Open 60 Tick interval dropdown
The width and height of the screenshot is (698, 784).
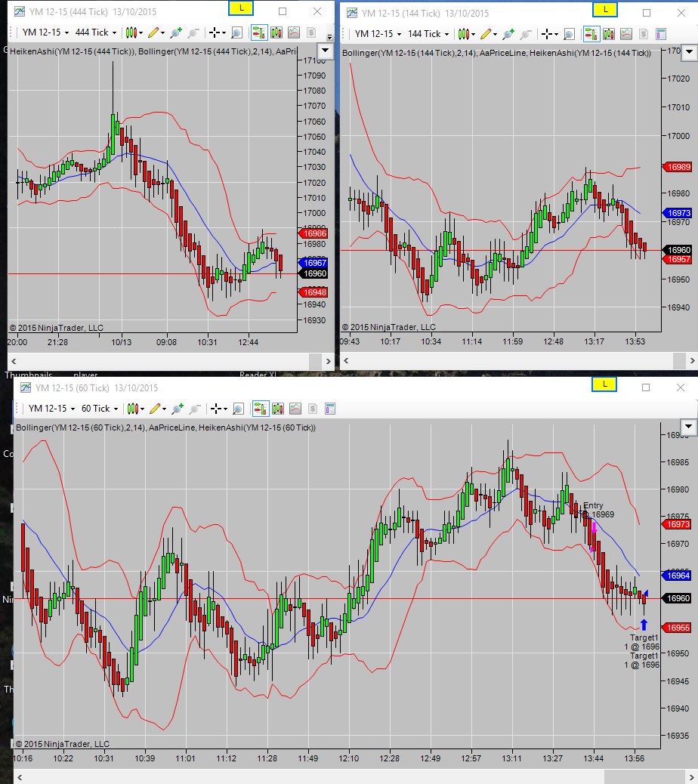[x=100, y=409]
